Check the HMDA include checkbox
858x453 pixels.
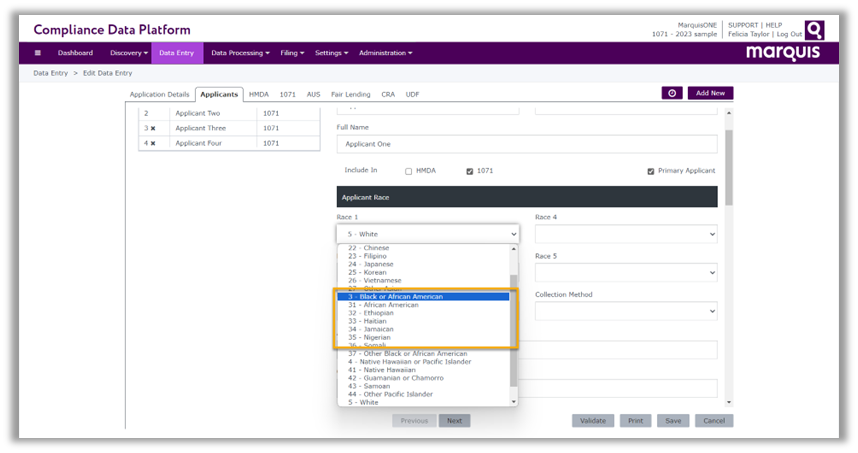click(408, 171)
